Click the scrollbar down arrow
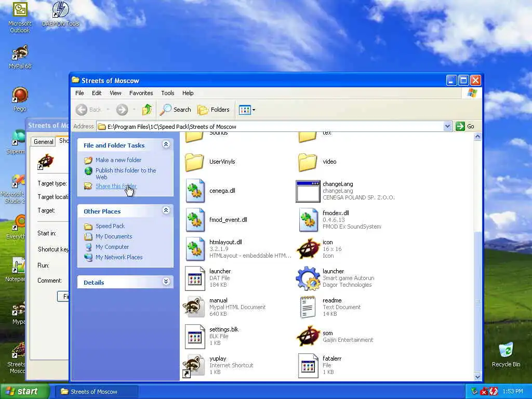 [477, 377]
